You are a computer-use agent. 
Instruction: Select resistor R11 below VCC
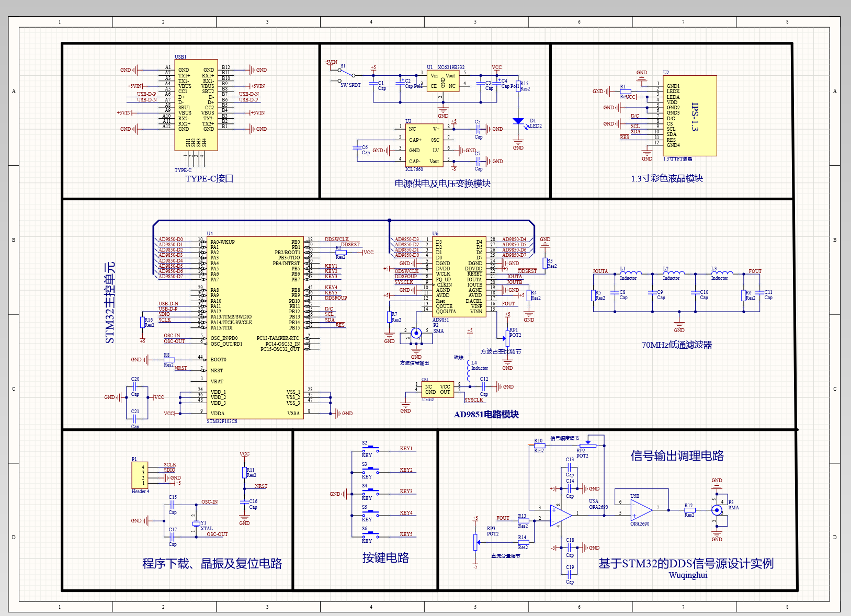click(x=244, y=473)
